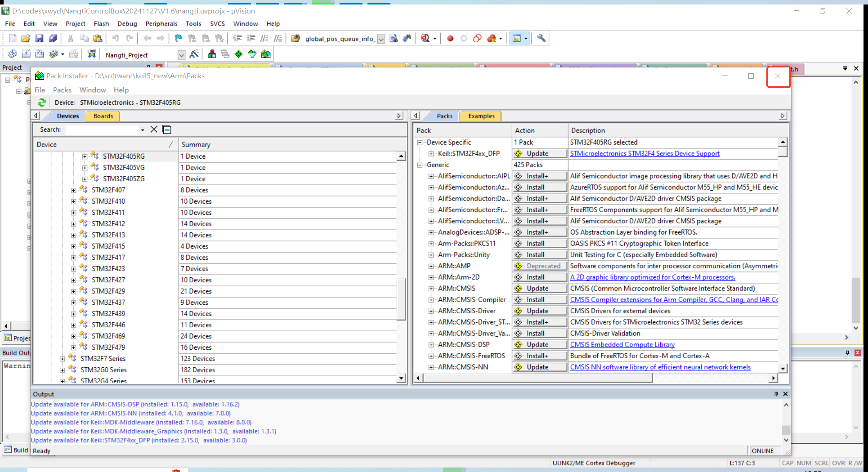Viewport: 868px width, 472px height.
Task: Expand the STM32F7 Series tree node
Action: tap(62, 359)
